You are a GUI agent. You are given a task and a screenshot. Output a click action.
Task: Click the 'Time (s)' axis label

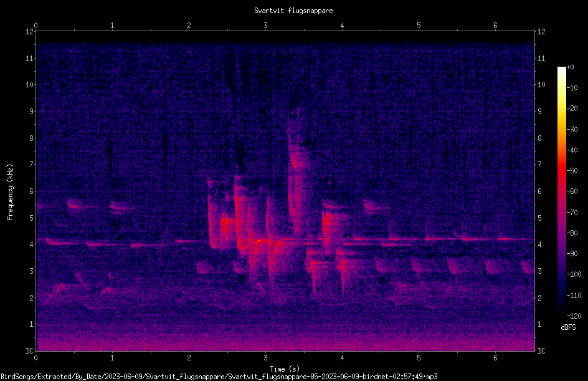click(x=285, y=369)
